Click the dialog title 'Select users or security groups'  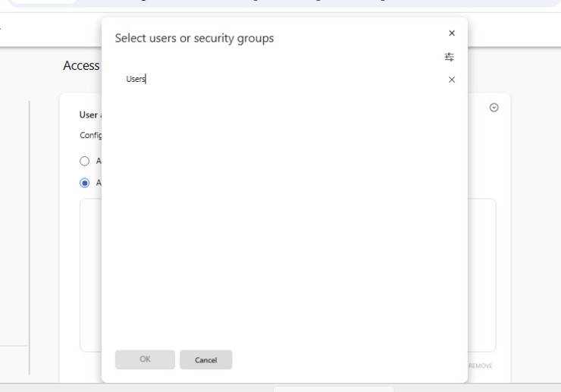(194, 38)
